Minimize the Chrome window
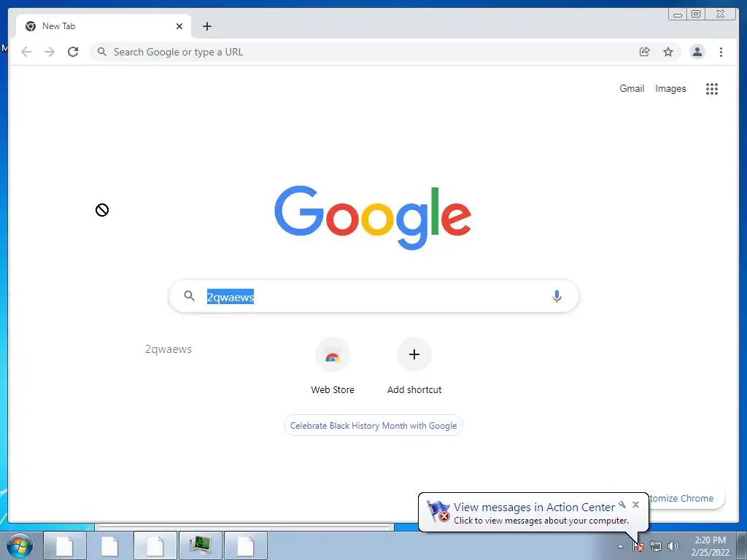Screen dimensions: 747x560 678,15
